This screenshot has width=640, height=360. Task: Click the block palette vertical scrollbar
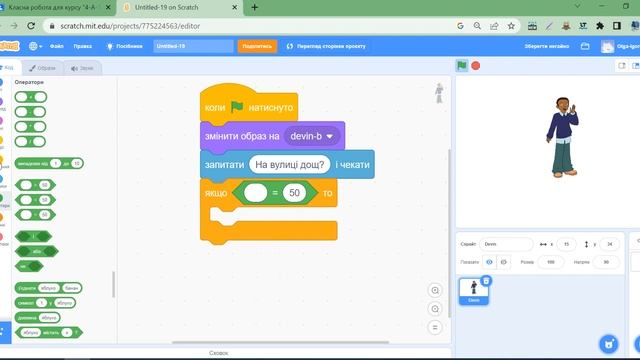point(113,284)
